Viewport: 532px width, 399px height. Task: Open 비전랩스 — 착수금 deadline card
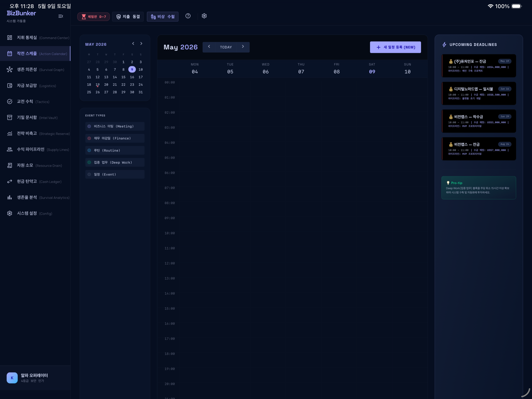[x=479, y=121]
